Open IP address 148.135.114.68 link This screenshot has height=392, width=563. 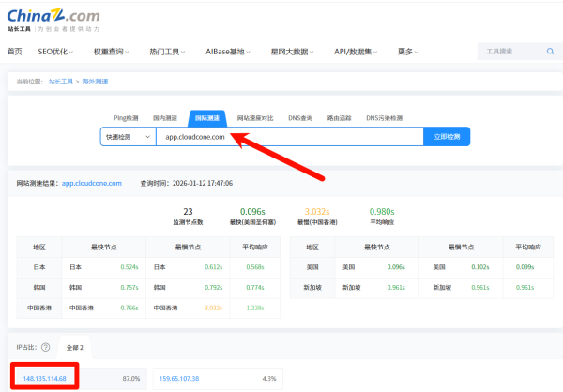pyautogui.click(x=44, y=379)
